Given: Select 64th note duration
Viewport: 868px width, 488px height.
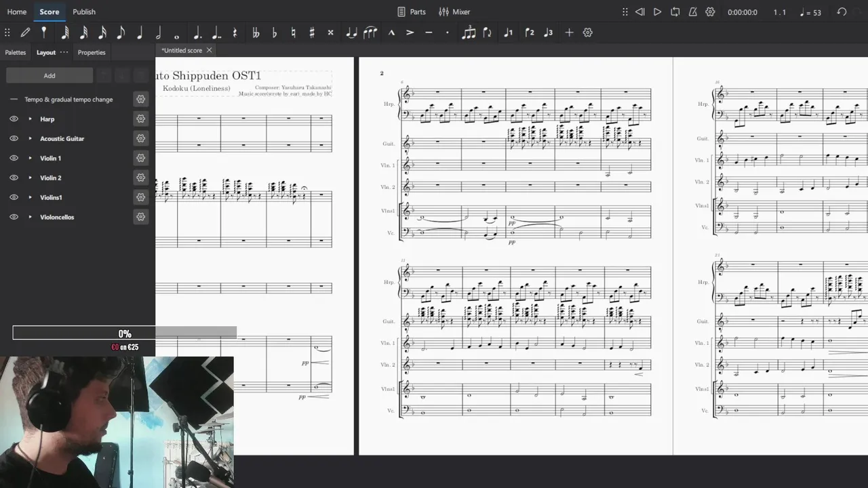Looking at the screenshot, I should pos(64,33).
